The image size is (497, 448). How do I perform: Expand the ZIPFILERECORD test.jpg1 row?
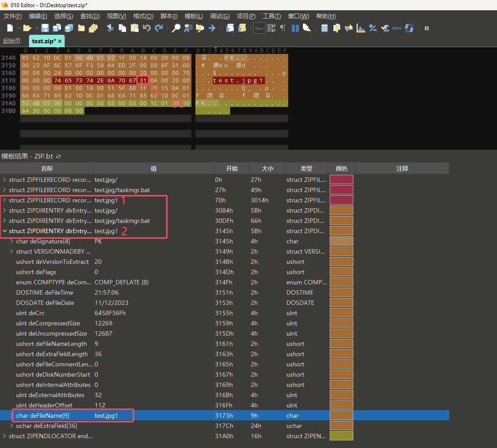tap(4, 200)
